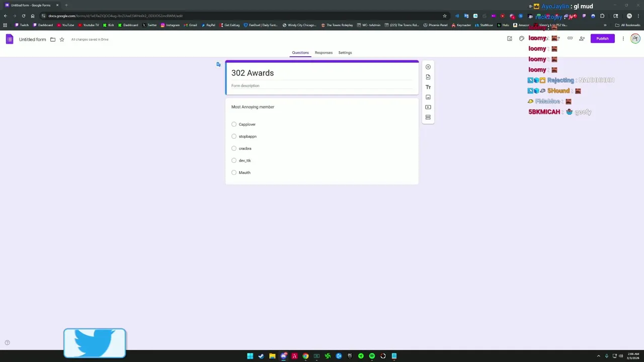Open Steam from the taskbar

261,356
